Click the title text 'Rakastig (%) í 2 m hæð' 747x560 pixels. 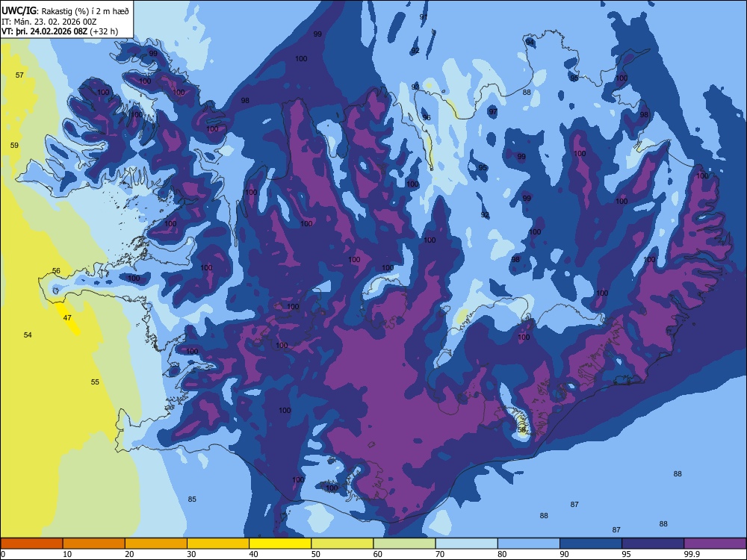pos(85,11)
